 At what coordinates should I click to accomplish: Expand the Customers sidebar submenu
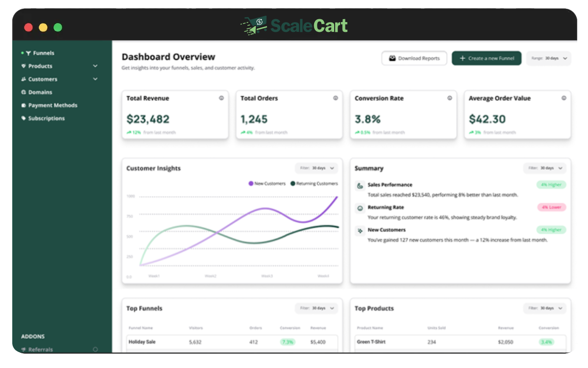tap(95, 79)
